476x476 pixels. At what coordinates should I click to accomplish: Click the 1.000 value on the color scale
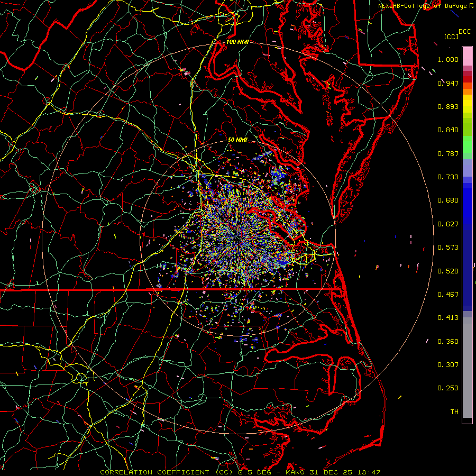(x=448, y=59)
